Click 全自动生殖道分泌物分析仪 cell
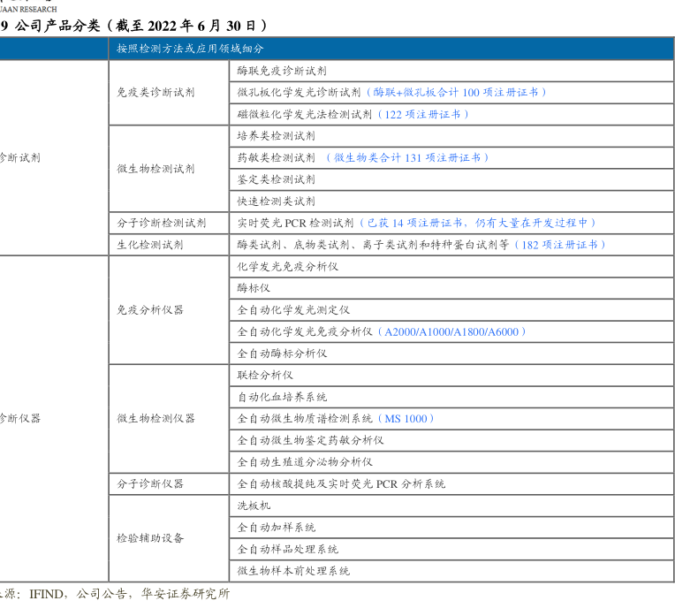This screenshot has width=675, height=616. 451,462
